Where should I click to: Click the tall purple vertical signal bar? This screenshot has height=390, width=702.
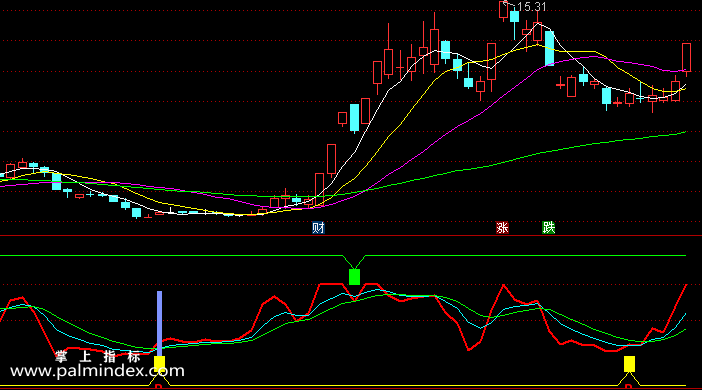159,323
